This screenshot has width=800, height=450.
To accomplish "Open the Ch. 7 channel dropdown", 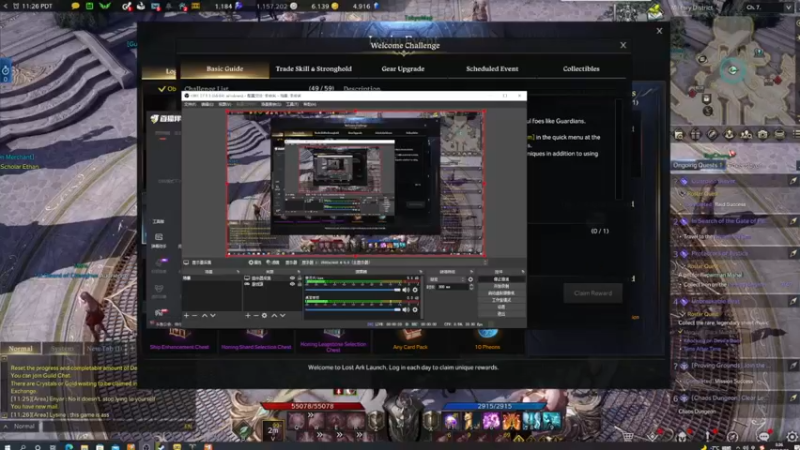I will 768,7.
